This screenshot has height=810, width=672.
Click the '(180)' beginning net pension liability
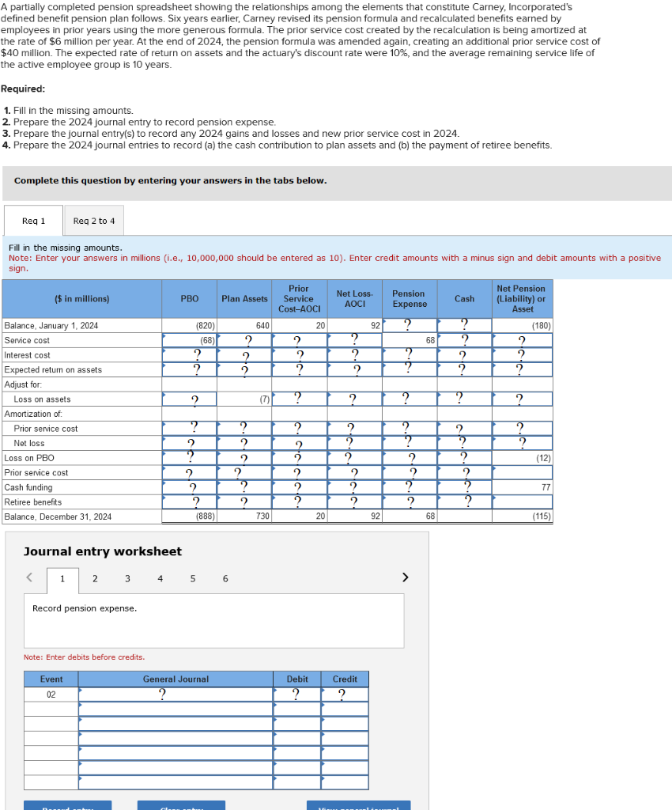point(542,325)
